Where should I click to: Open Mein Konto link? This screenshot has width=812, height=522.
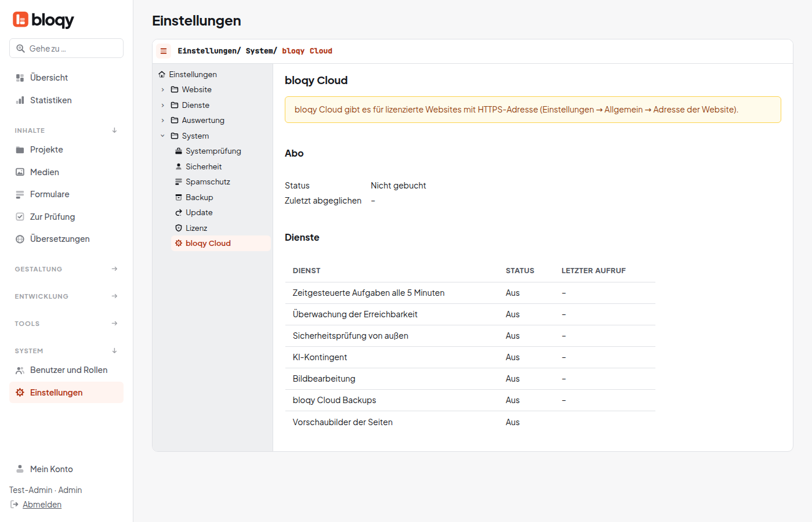tap(66, 469)
